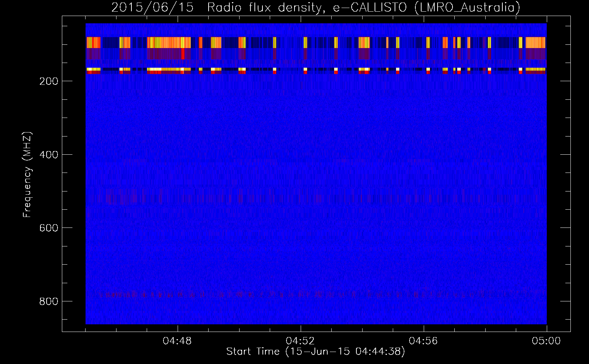Viewport: 589px width, 364px height.
Task: Click the "Start Time (15-Jun-15 04:44:38)" label
Action: [316, 352]
